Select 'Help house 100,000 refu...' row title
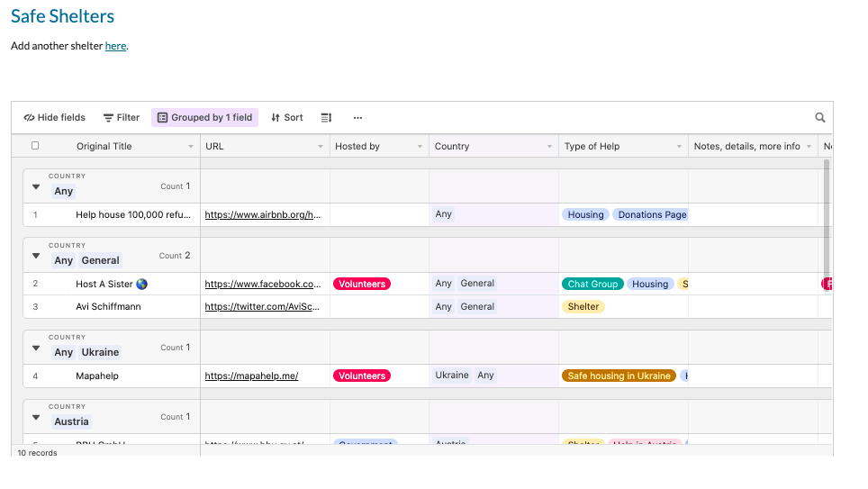 pyautogui.click(x=133, y=215)
